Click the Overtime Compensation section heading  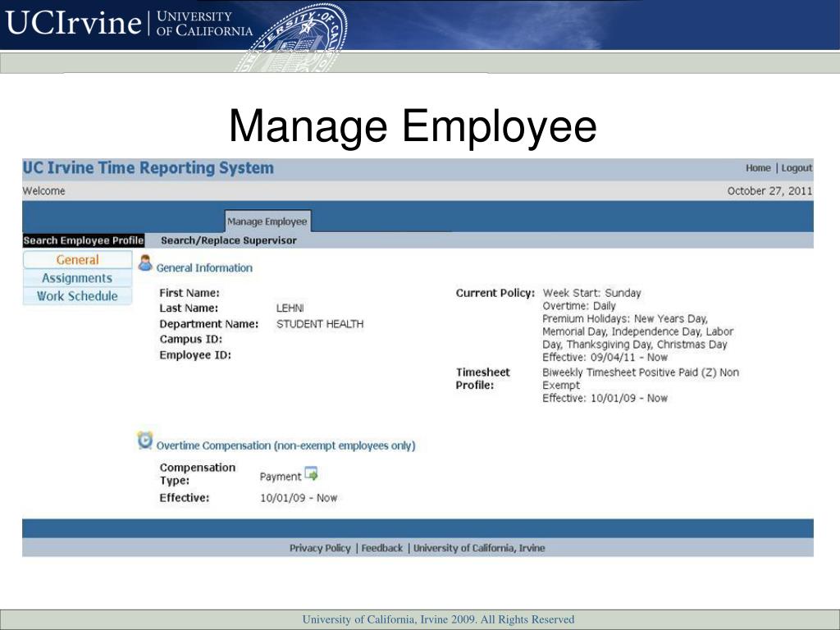click(286, 445)
